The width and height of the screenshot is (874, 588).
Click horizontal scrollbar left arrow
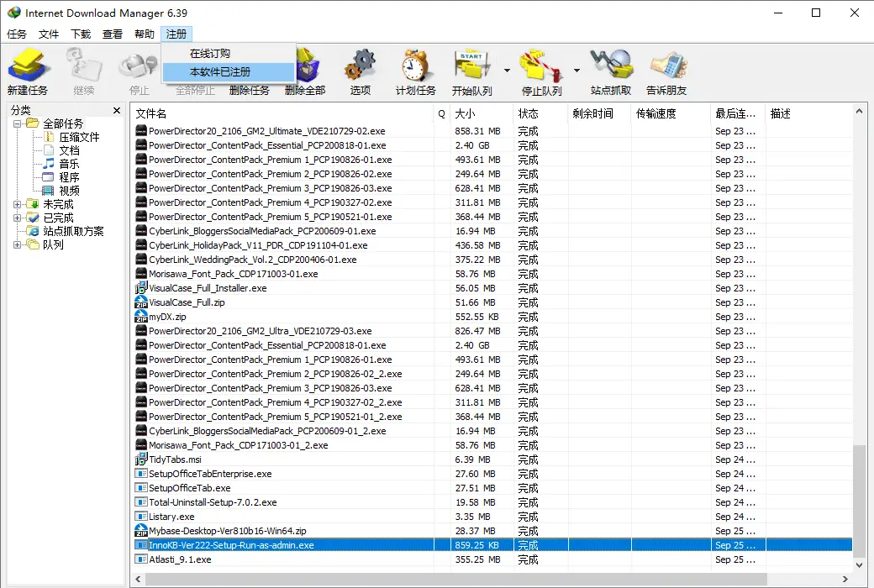138,580
